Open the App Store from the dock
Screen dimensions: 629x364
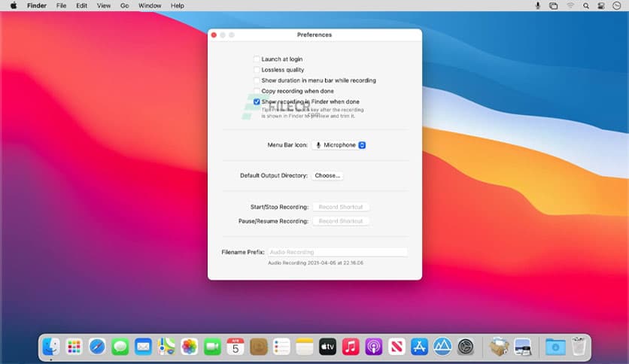[419, 346]
